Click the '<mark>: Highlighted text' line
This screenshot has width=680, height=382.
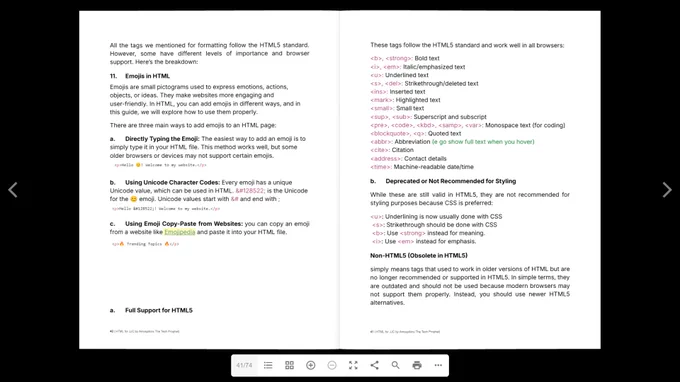point(405,100)
